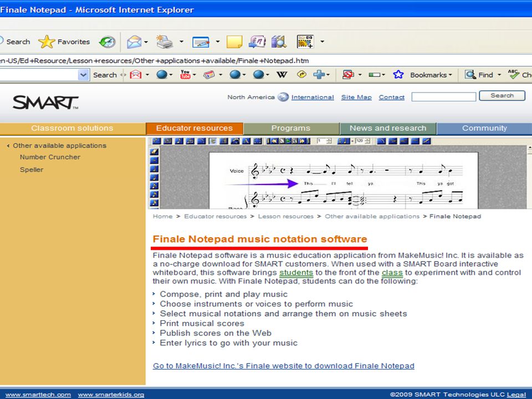Expand the popup blocker dropdown arrow
This screenshot has width=532, height=399.
click(360, 75)
